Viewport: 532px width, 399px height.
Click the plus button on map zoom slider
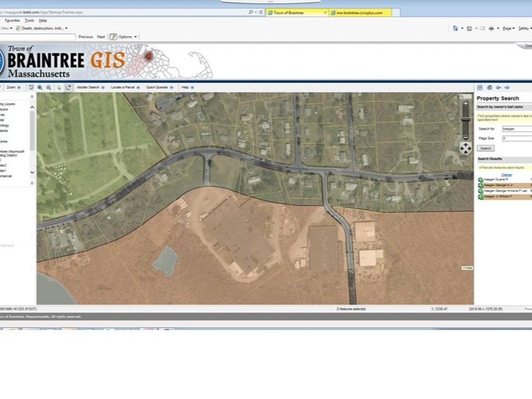pos(465,104)
